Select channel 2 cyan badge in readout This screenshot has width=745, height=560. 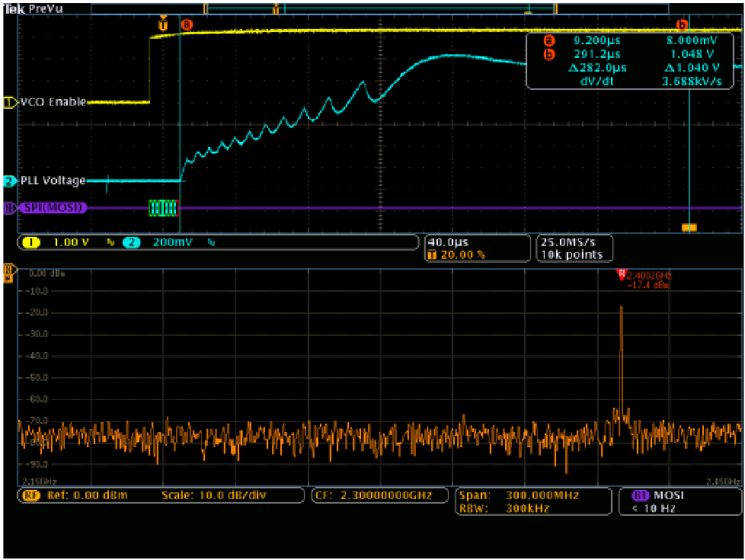pyautogui.click(x=132, y=242)
